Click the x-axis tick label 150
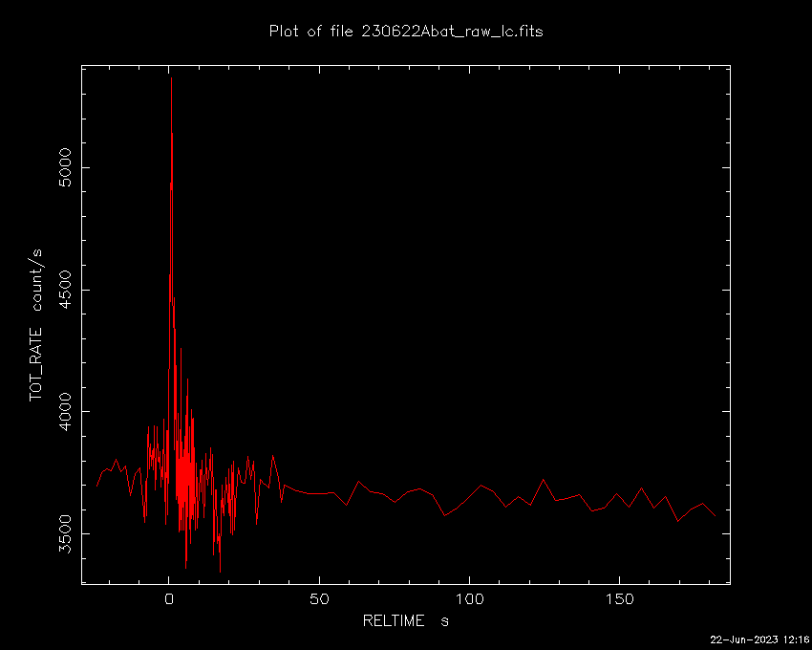The image size is (812, 650). (619, 599)
